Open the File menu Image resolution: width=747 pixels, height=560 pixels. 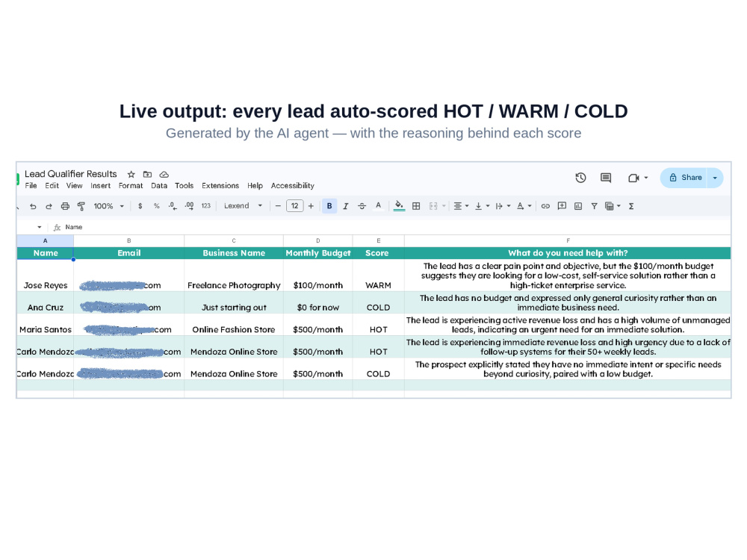pos(31,186)
